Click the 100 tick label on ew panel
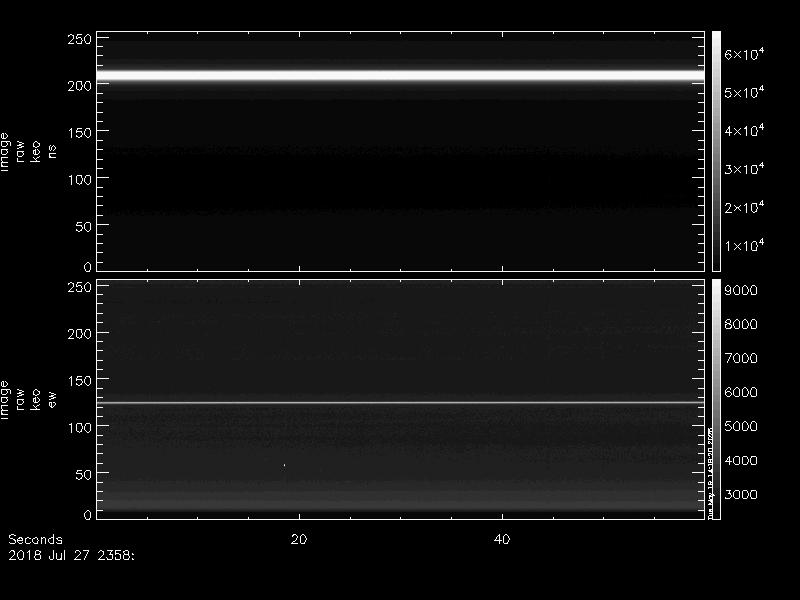The image size is (800, 600). pos(80,428)
